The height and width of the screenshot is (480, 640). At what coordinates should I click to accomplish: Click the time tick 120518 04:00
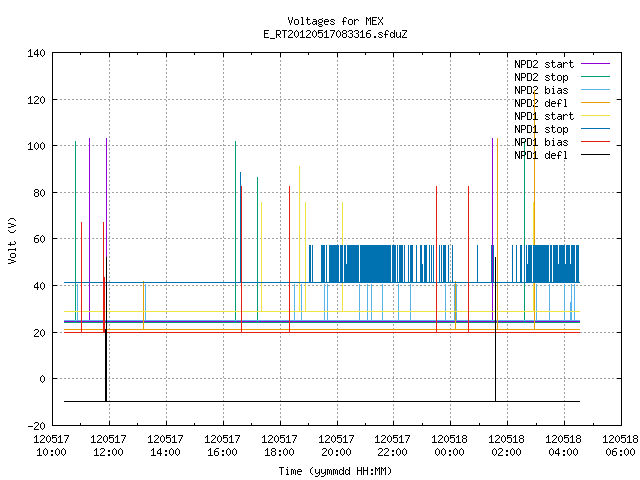pyautogui.click(x=563, y=446)
